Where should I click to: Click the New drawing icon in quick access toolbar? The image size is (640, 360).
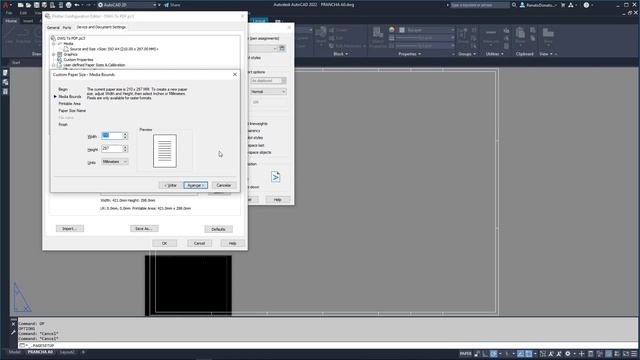[x=20, y=5]
